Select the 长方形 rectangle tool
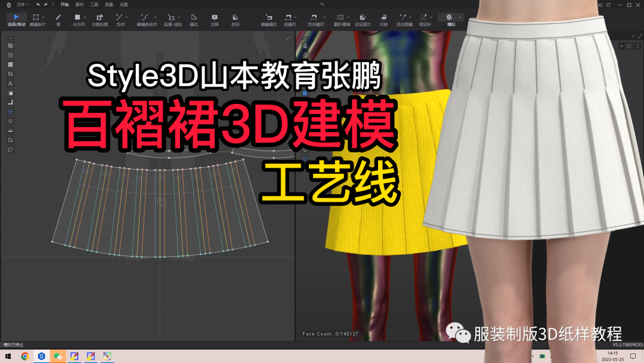This screenshot has width=644, height=363. click(x=78, y=20)
